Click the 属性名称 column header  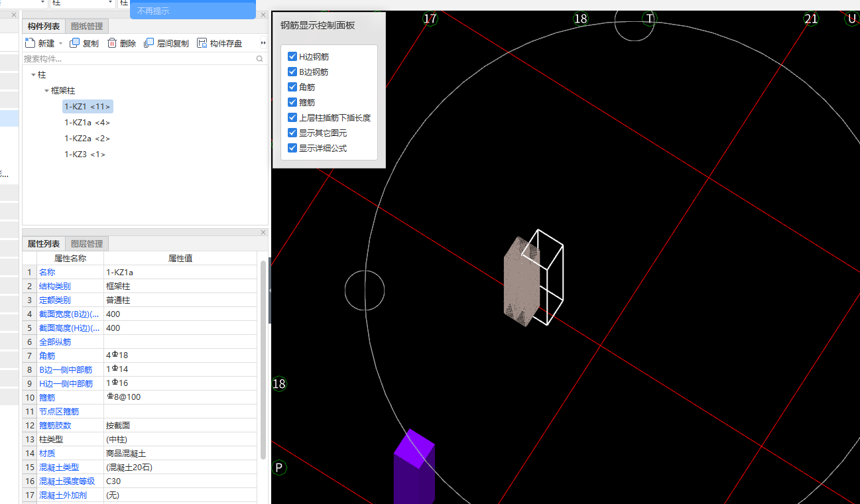pos(70,259)
